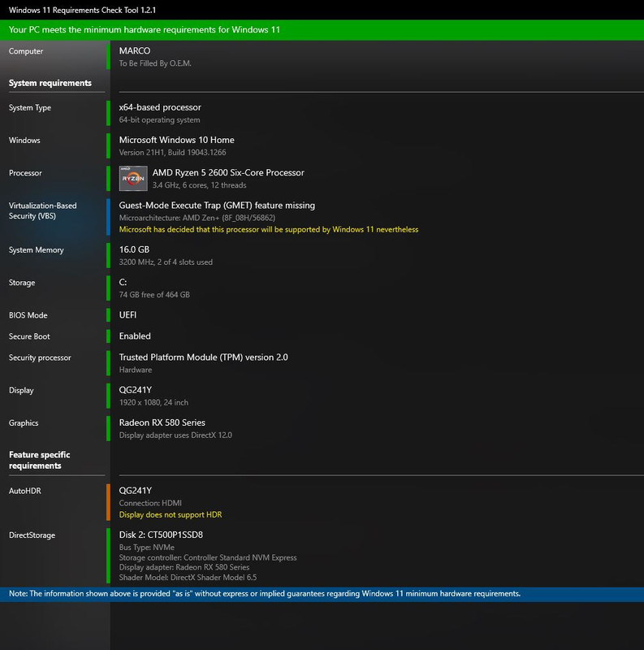Select the 'Hardware' text under TPM

coord(136,370)
